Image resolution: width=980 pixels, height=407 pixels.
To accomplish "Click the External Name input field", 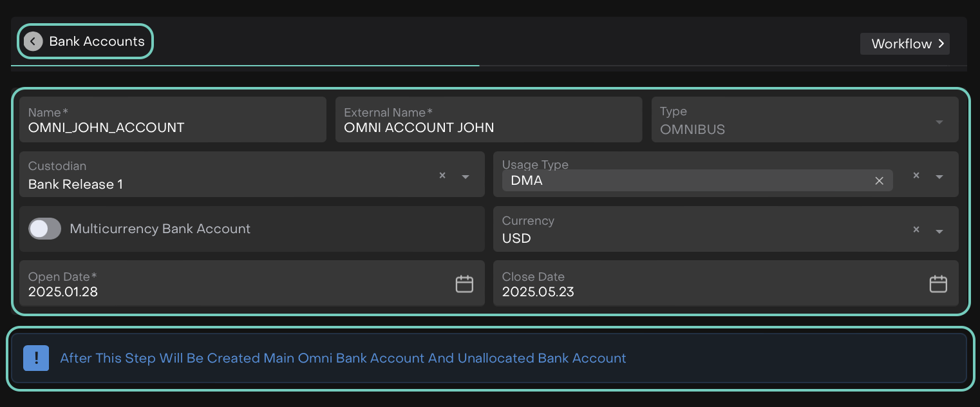I will (x=488, y=128).
